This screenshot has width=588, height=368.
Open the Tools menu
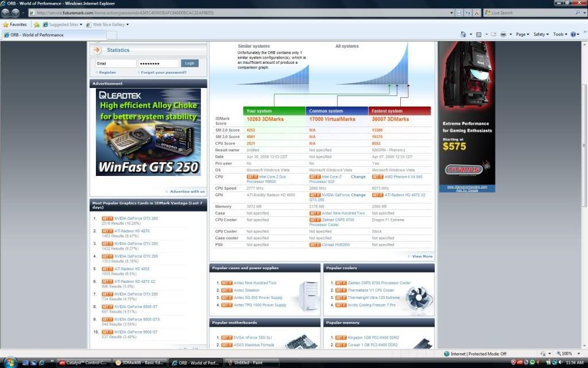pyautogui.click(x=560, y=34)
